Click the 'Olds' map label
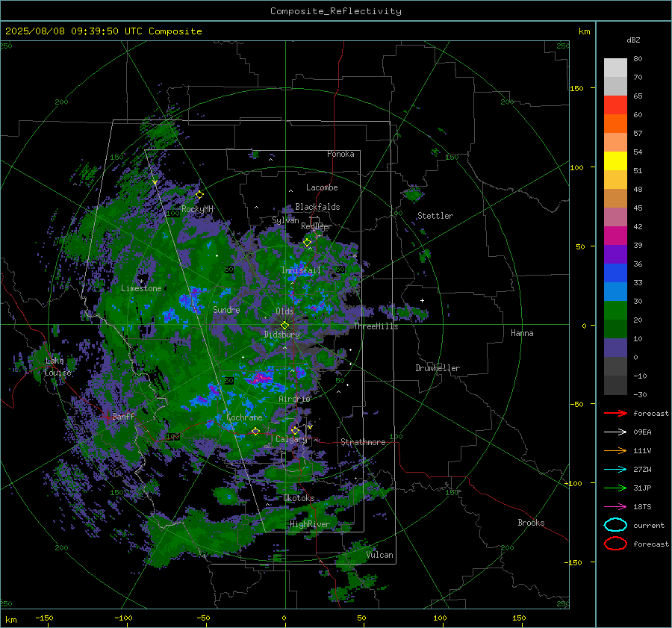Screen dimensions: 672x628 (x=284, y=311)
